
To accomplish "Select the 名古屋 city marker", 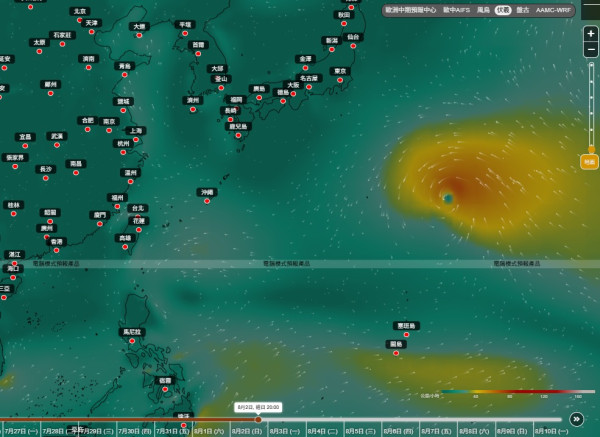I will pyautogui.click(x=309, y=87).
